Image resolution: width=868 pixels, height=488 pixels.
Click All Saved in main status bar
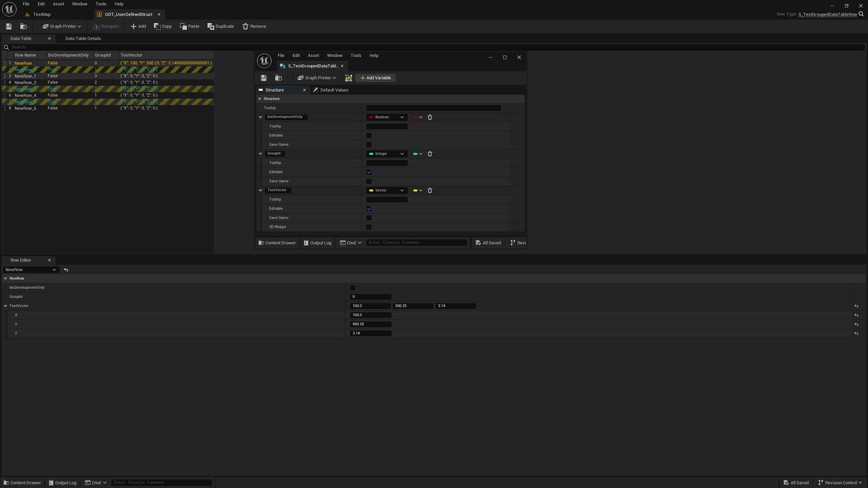796,483
